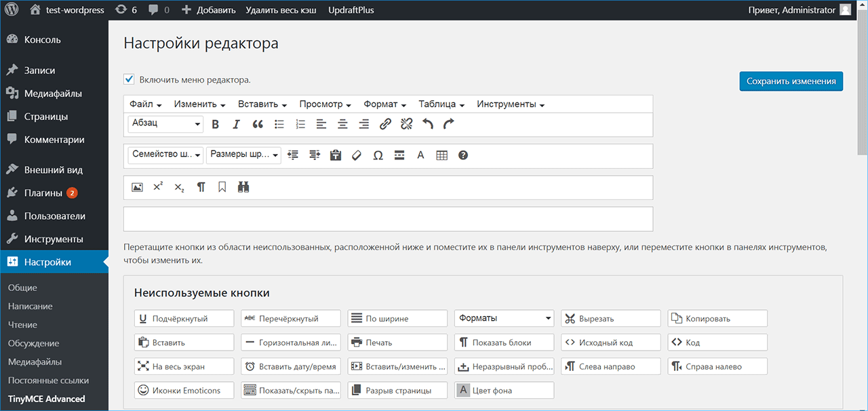Open the Таблица menu
This screenshot has height=411, width=868.
[x=441, y=104]
